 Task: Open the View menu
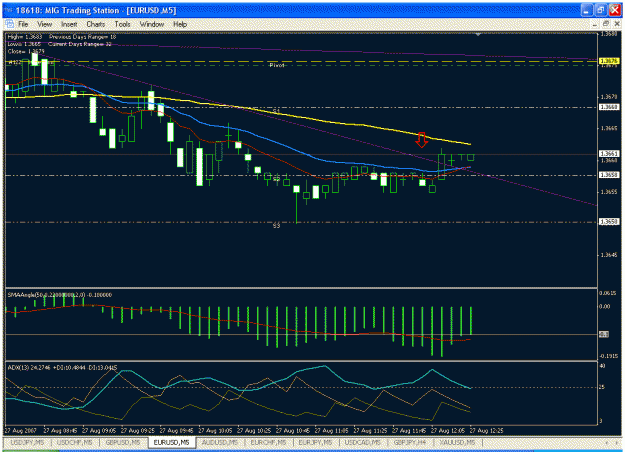point(45,24)
